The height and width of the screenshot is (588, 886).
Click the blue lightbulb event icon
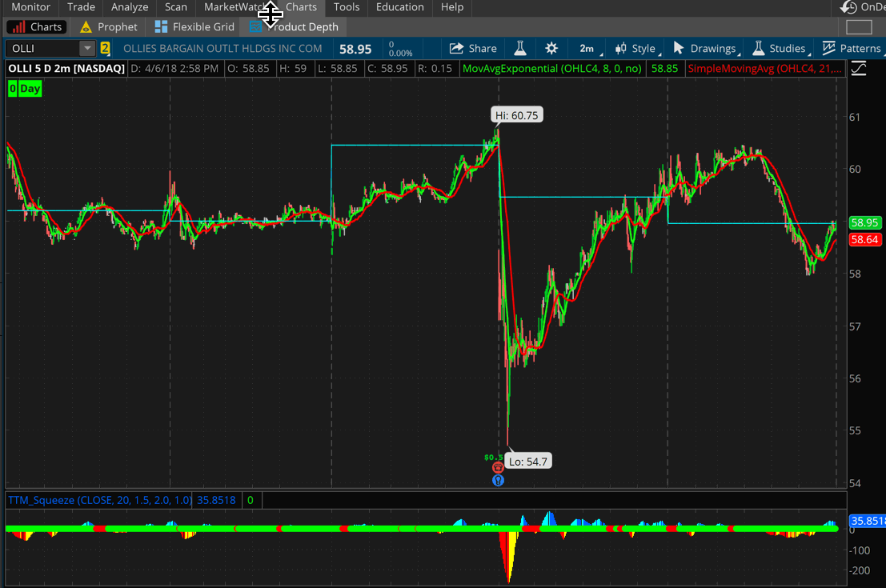(498, 480)
